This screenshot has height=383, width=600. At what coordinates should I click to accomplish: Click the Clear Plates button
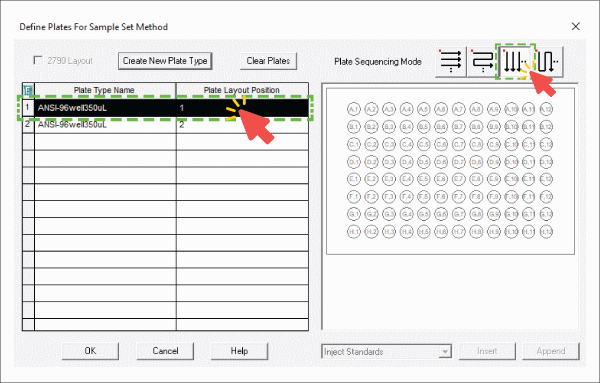pyautogui.click(x=268, y=61)
